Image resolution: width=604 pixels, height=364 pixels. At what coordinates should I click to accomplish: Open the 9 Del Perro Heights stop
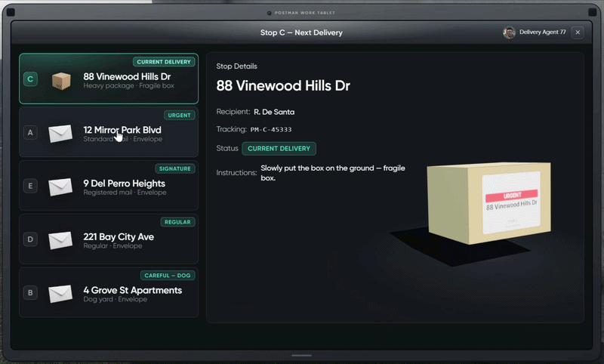point(109,186)
